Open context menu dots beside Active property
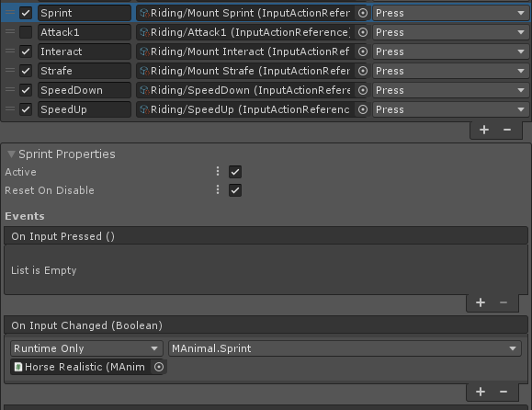The height and width of the screenshot is (410, 532). (218, 171)
